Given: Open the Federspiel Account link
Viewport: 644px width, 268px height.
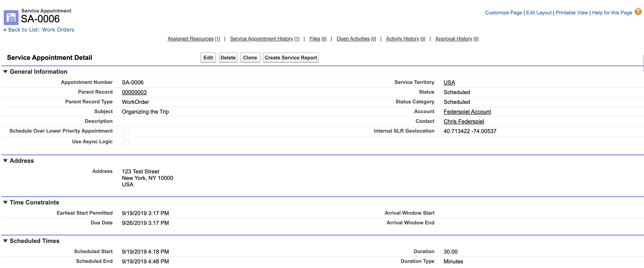Looking at the screenshot, I should (x=467, y=112).
